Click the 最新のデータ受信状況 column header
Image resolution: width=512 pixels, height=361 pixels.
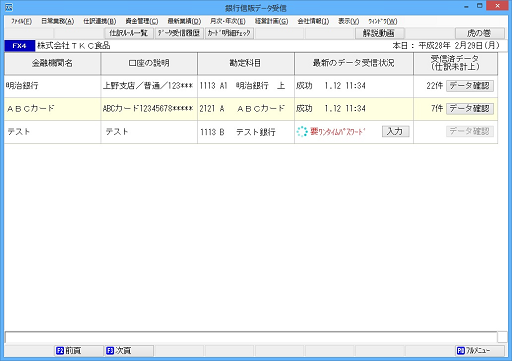[354, 63]
